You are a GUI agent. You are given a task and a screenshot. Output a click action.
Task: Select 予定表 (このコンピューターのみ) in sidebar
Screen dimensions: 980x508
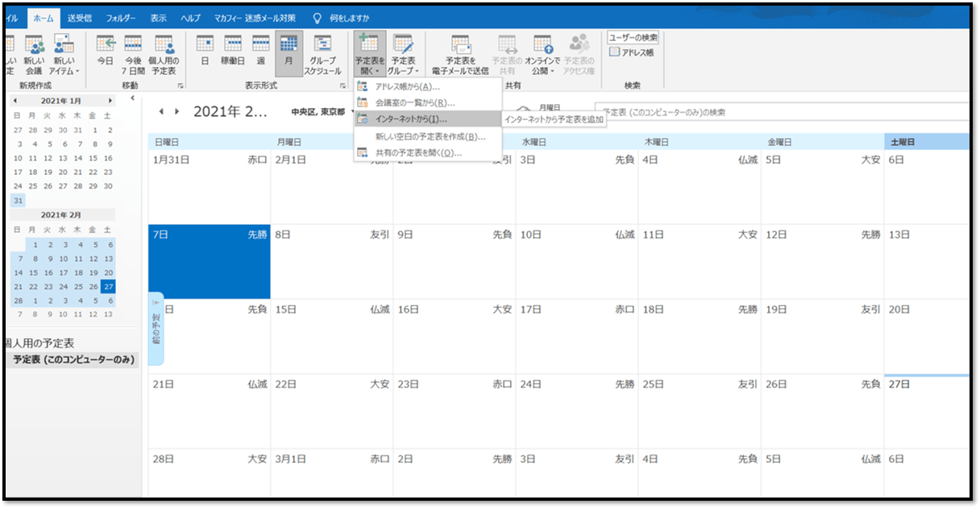pyautogui.click(x=73, y=360)
